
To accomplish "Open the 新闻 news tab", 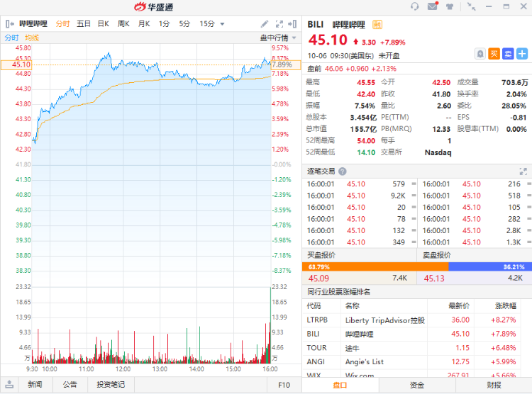I will point(35,385).
